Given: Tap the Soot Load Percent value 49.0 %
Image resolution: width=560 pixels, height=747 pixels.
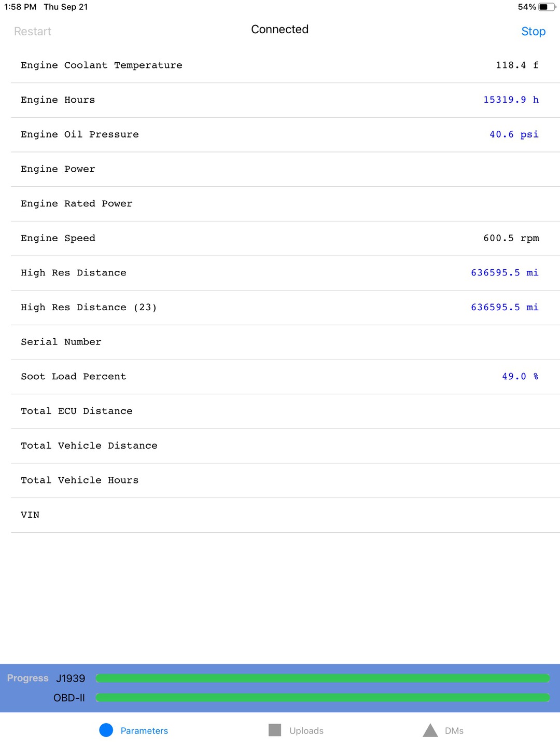Looking at the screenshot, I should [x=520, y=377].
